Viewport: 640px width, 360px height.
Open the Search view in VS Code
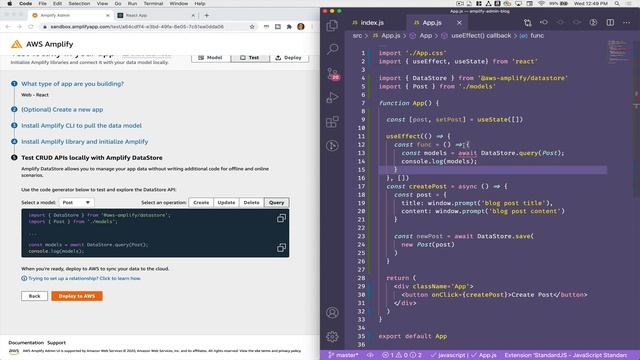point(332,49)
